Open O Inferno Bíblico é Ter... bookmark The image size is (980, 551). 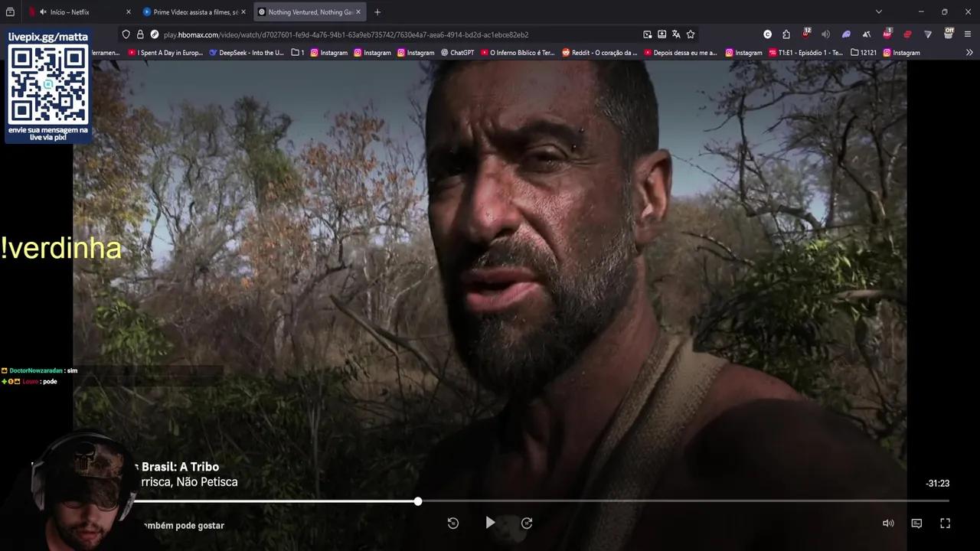point(518,53)
